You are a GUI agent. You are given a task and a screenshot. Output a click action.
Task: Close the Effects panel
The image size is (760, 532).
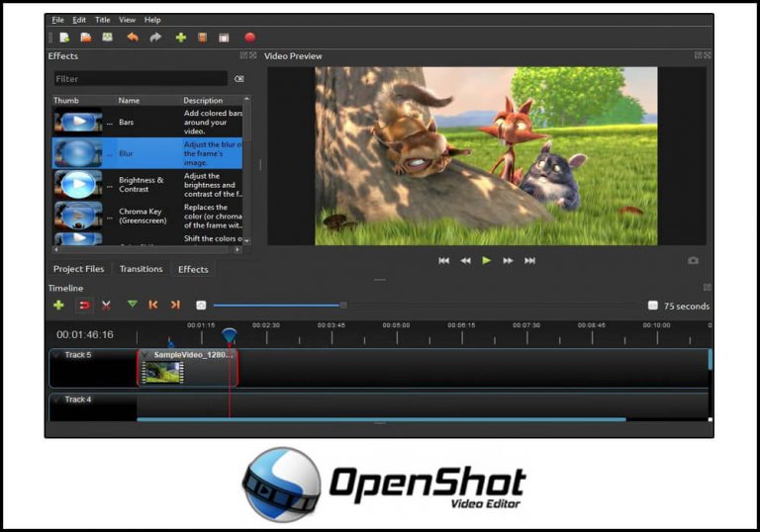[252, 55]
